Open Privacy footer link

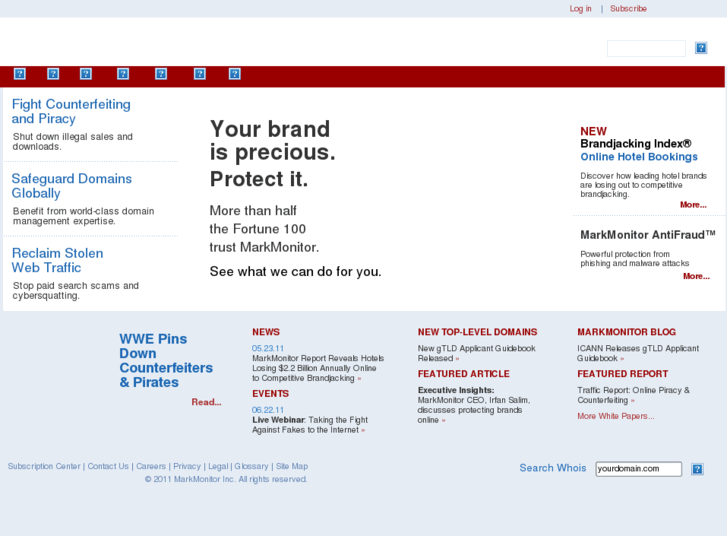click(x=187, y=466)
